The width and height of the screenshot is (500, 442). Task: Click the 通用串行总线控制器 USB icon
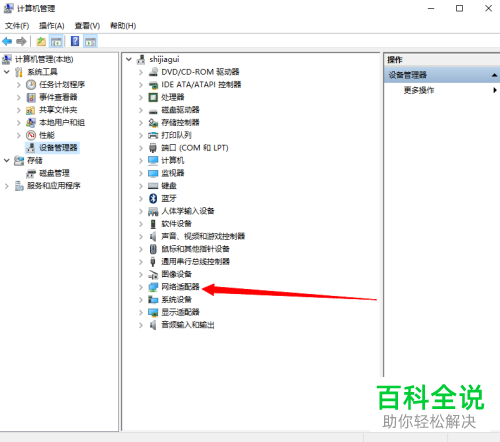click(153, 262)
